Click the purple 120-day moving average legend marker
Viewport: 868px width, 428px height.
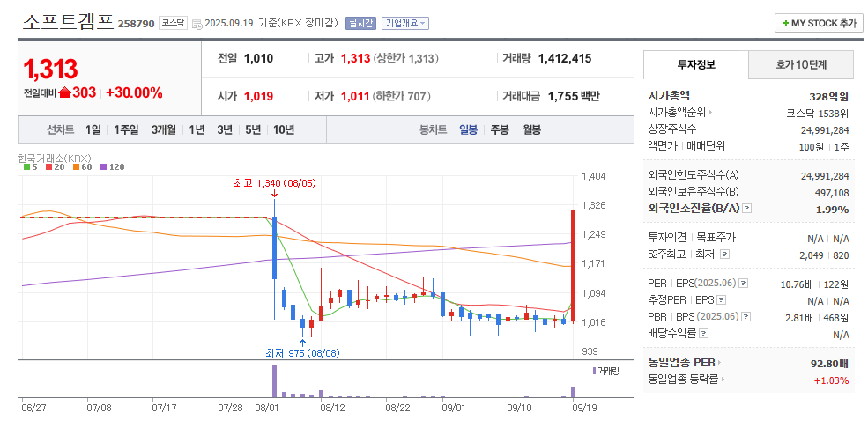pos(103,166)
